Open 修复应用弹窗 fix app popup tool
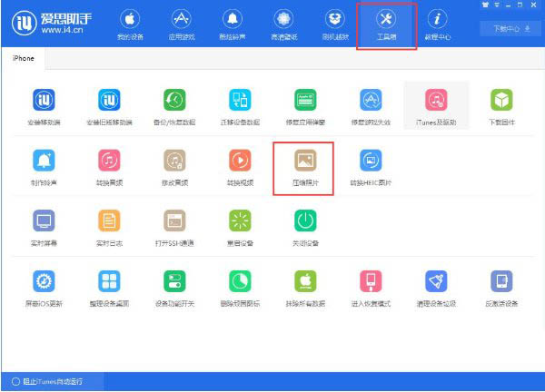This screenshot has width=545, height=392. (305, 107)
